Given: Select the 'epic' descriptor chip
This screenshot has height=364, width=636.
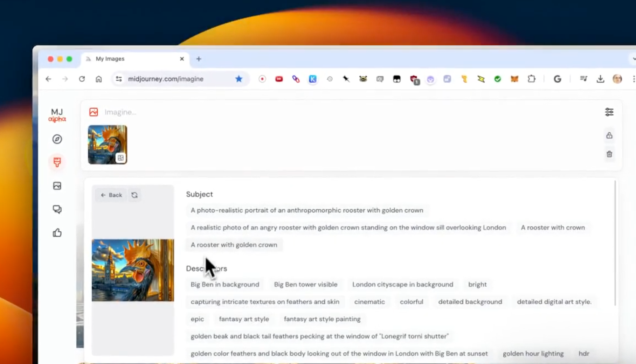Looking at the screenshot, I should click(x=197, y=319).
